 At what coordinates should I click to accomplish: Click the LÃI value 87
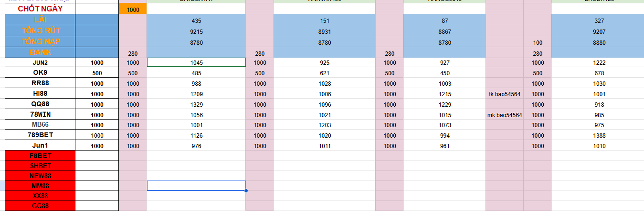coord(444,20)
